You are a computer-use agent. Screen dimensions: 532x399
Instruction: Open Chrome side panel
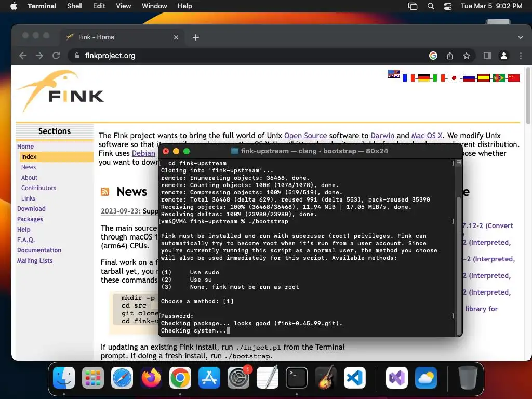pyautogui.click(x=487, y=56)
